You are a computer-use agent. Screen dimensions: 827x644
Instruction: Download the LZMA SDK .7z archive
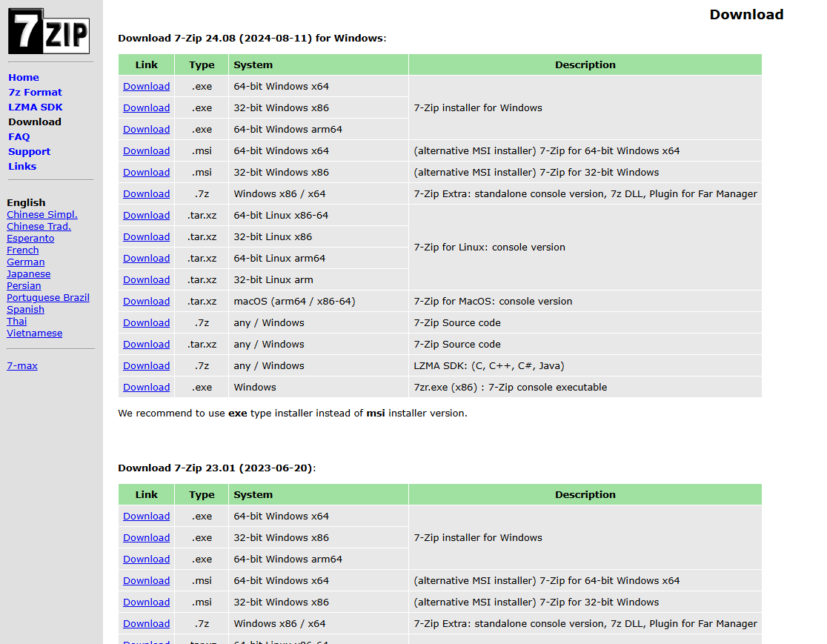point(146,366)
